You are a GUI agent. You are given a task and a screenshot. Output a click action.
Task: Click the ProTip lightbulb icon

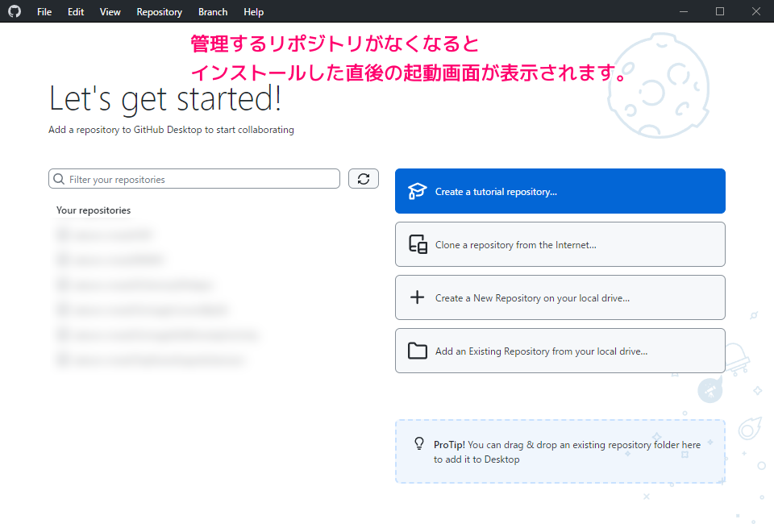419,443
